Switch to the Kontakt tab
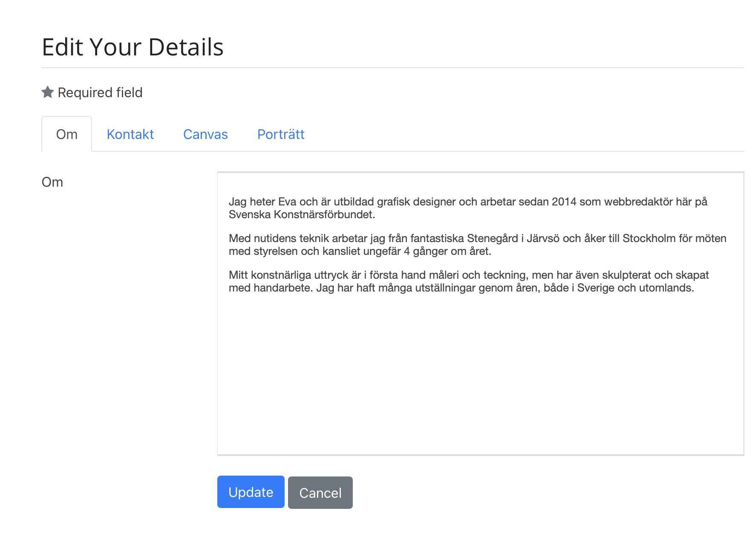This screenshot has height=560, width=755. (x=130, y=134)
